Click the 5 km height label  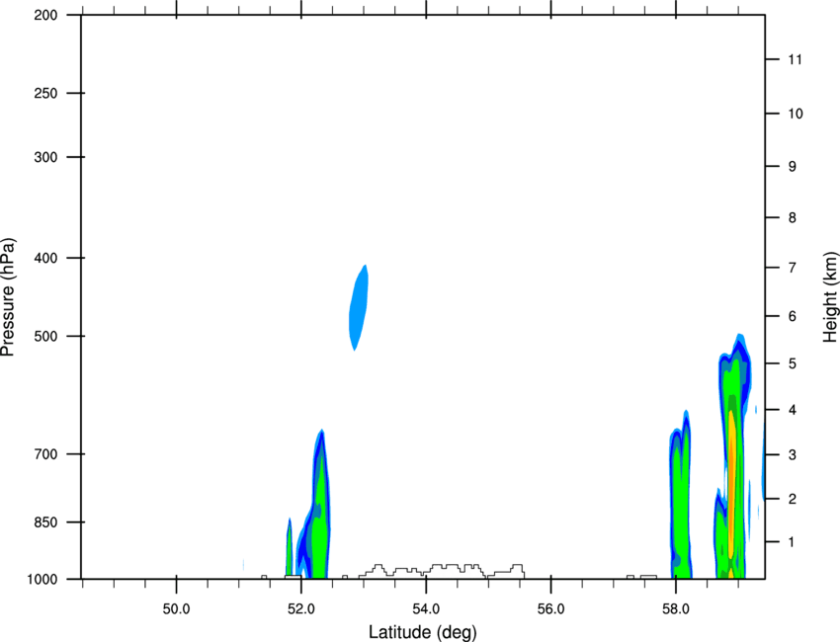click(x=793, y=363)
